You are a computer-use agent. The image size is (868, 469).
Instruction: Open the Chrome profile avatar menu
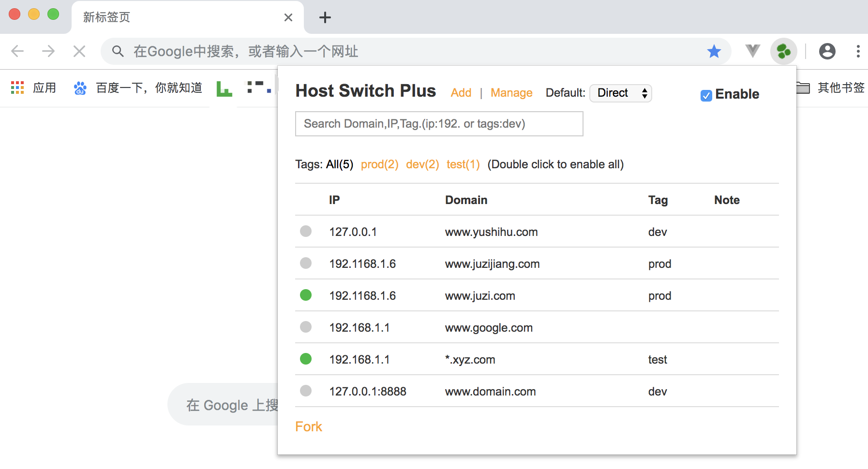point(827,51)
